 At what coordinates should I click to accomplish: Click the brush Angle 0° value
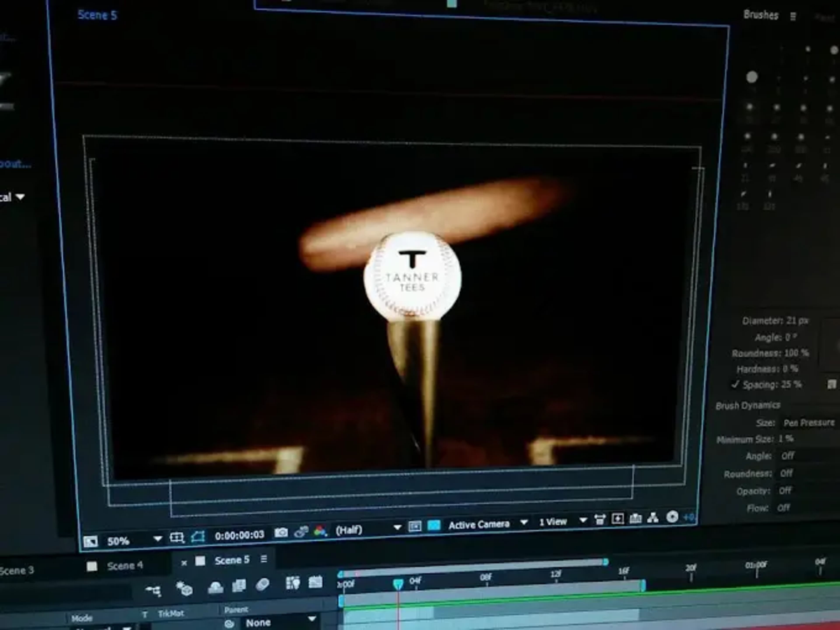791,337
